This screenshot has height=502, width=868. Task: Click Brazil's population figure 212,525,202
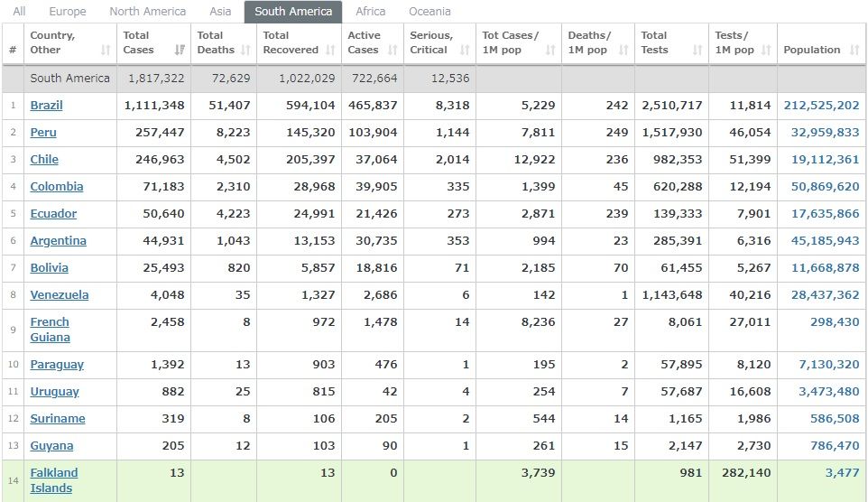[821, 106]
